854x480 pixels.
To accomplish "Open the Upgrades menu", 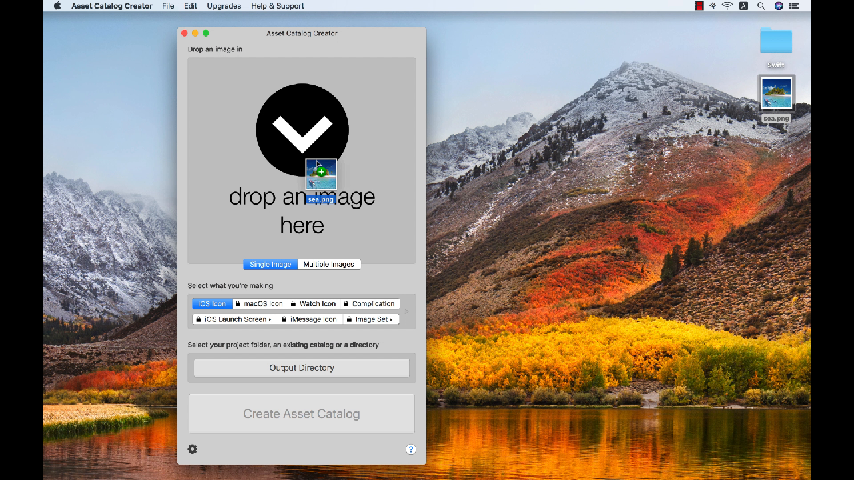I will point(224,6).
